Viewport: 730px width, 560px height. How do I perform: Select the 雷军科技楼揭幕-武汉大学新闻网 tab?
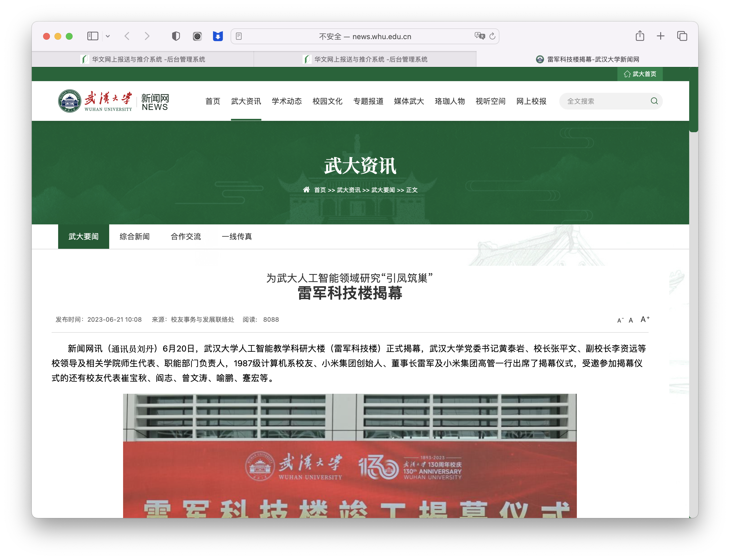click(x=587, y=59)
